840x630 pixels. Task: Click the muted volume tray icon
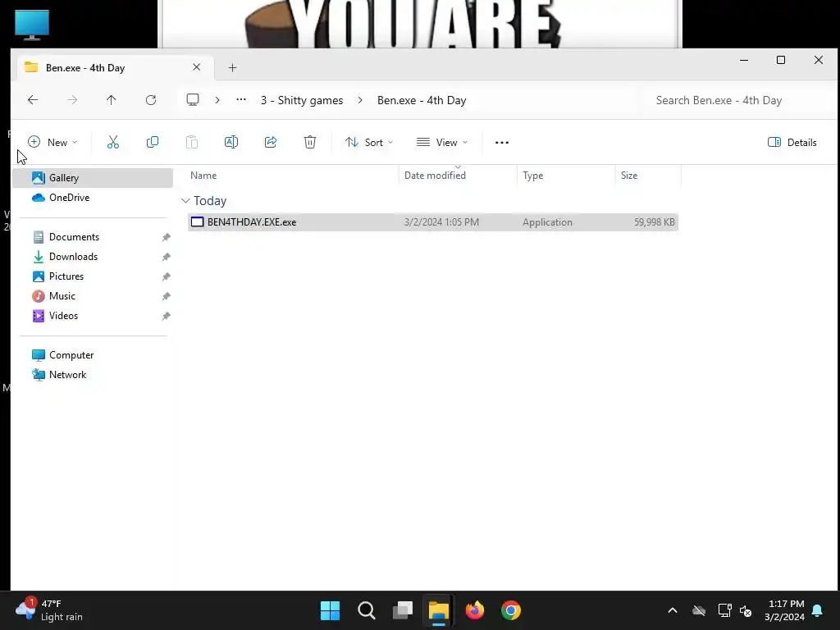(746, 610)
